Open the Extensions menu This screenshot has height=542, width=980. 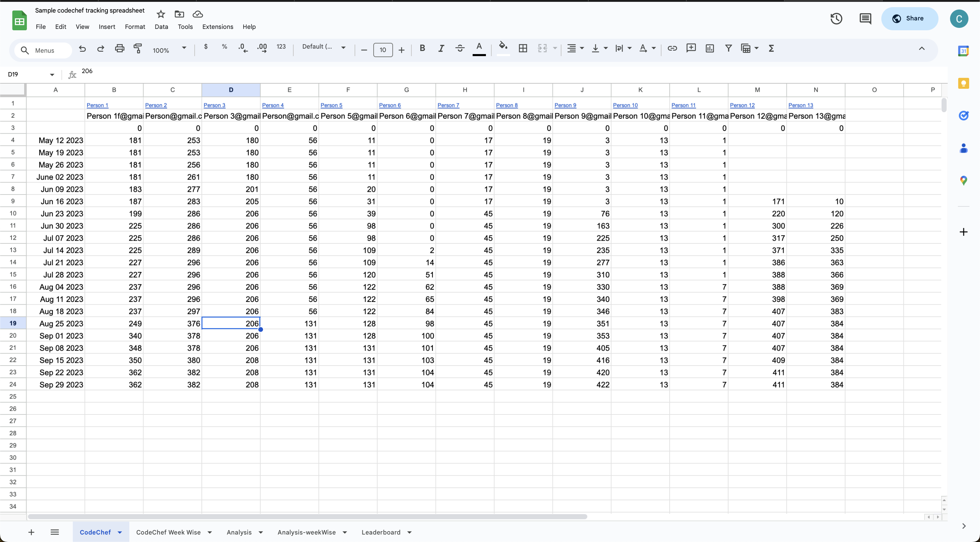[218, 27]
